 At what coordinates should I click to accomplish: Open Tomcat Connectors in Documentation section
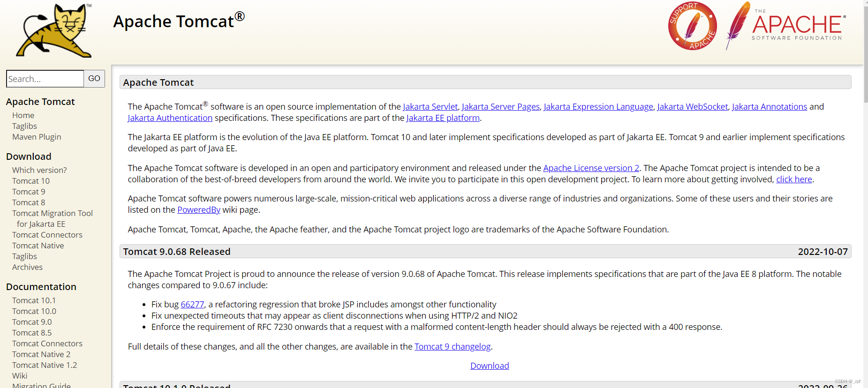pos(47,343)
